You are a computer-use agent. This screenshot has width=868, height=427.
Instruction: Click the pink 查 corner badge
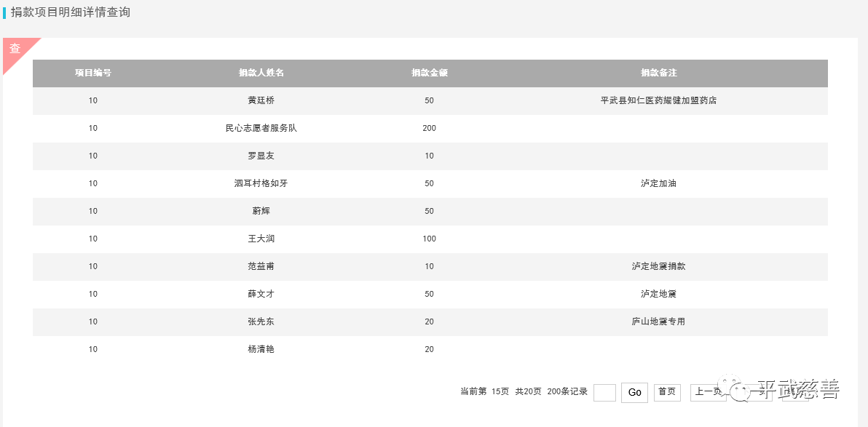coord(15,49)
